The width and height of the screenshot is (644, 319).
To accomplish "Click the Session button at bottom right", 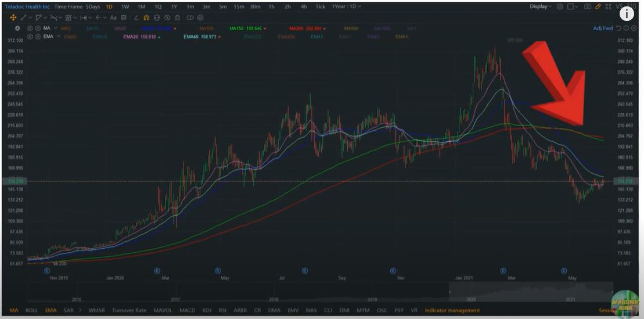I will pyautogui.click(x=607, y=311).
